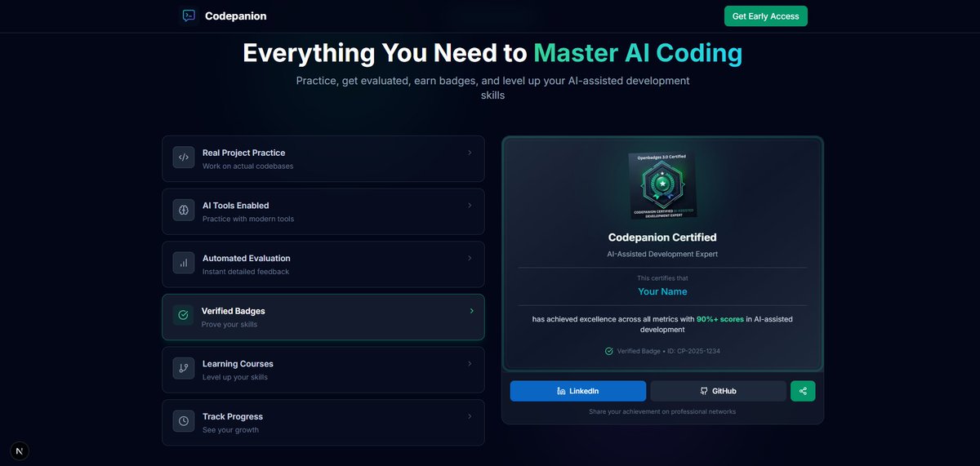Click the branch icon for Learning Courses
This screenshot has height=466, width=980.
184,368
